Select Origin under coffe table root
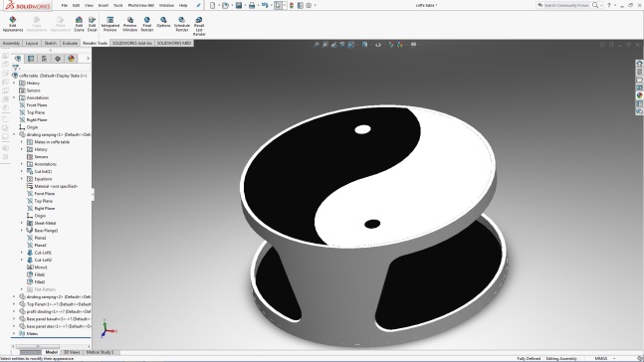 [x=32, y=127]
